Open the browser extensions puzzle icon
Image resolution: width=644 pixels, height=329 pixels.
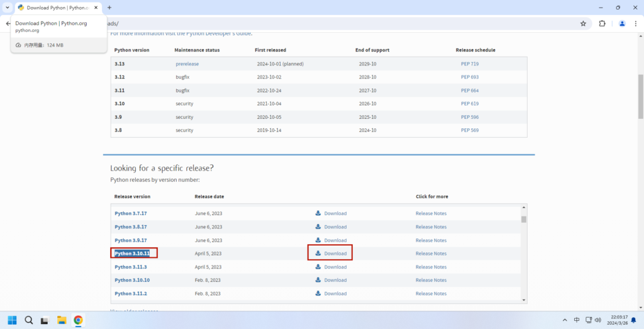(x=602, y=24)
